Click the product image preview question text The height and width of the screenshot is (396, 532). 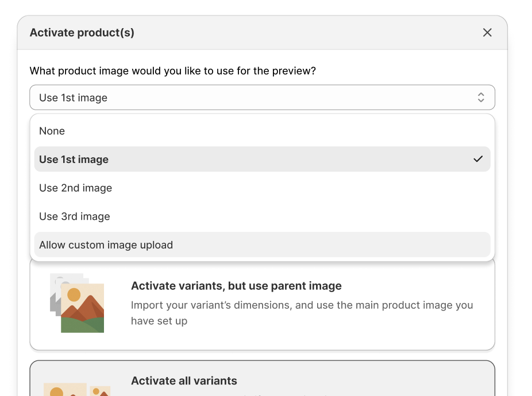[173, 71]
